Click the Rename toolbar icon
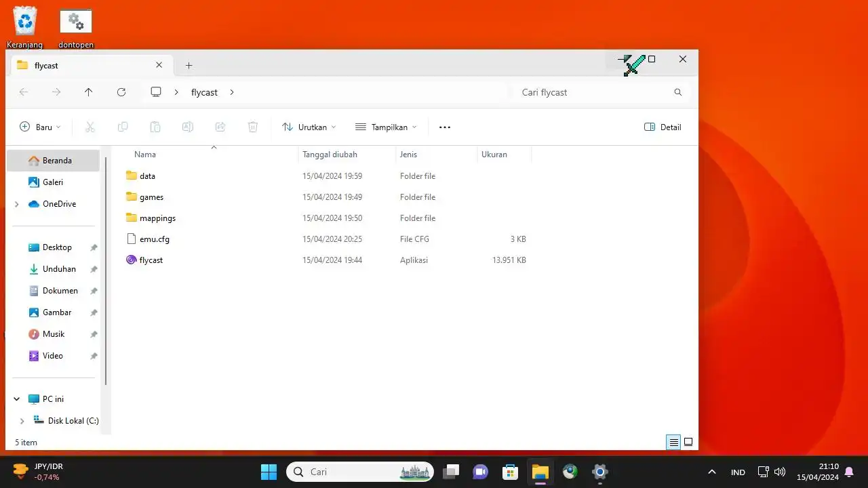 [188, 127]
